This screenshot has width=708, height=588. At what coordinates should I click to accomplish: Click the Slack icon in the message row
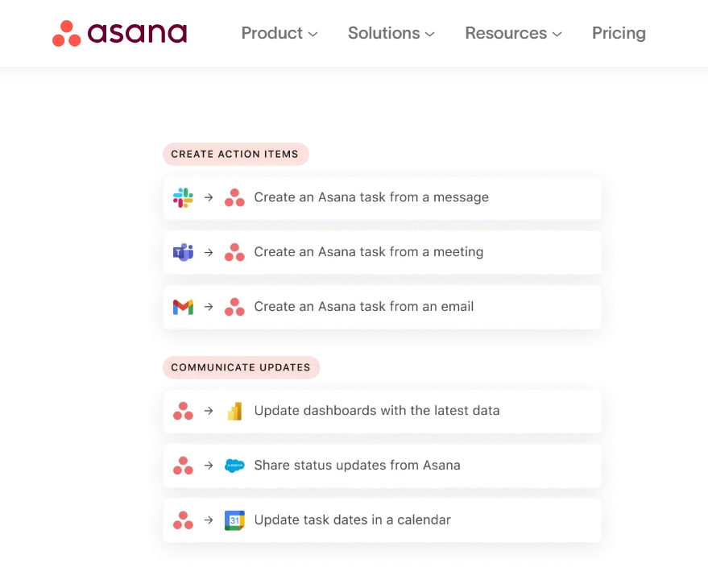(x=183, y=197)
